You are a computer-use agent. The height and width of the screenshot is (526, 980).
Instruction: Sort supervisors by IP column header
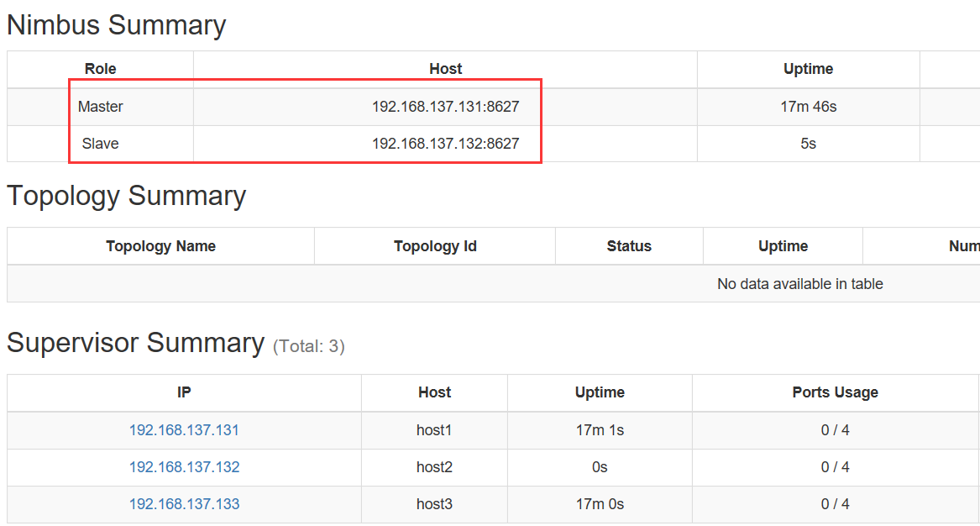[x=184, y=392]
